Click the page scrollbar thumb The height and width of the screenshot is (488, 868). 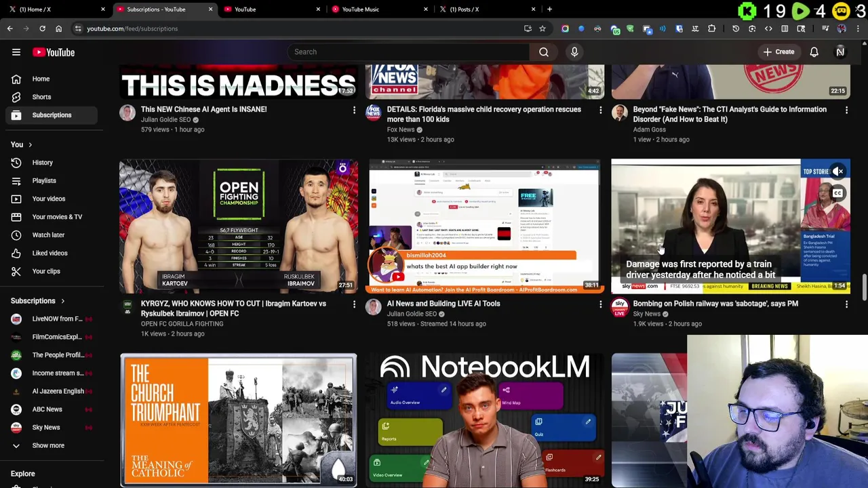coord(865,287)
